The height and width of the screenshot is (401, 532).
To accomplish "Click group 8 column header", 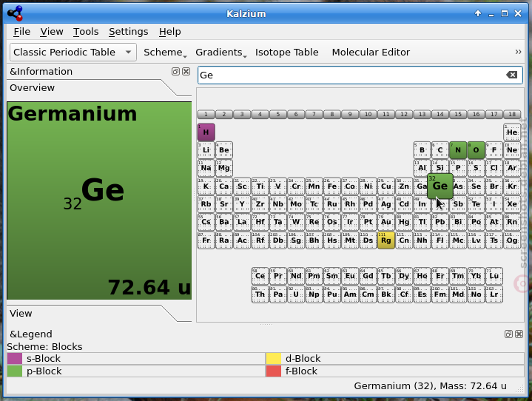I will pyautogui.click(x=331, y=115).
